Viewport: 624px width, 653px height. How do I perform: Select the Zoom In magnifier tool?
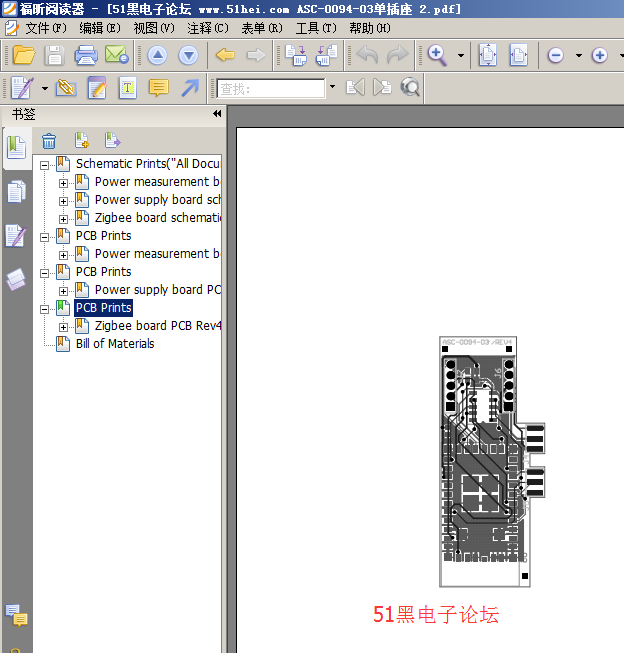tap(437, 55)
